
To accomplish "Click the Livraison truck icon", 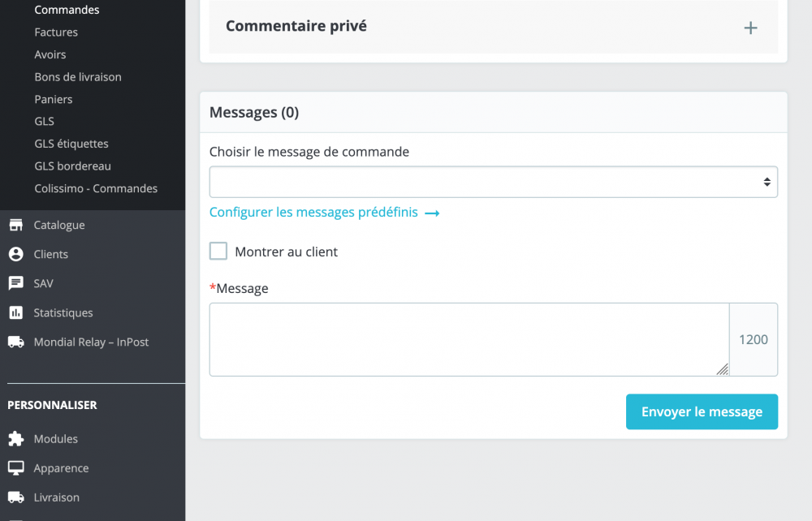I will [x=15, y=497].
